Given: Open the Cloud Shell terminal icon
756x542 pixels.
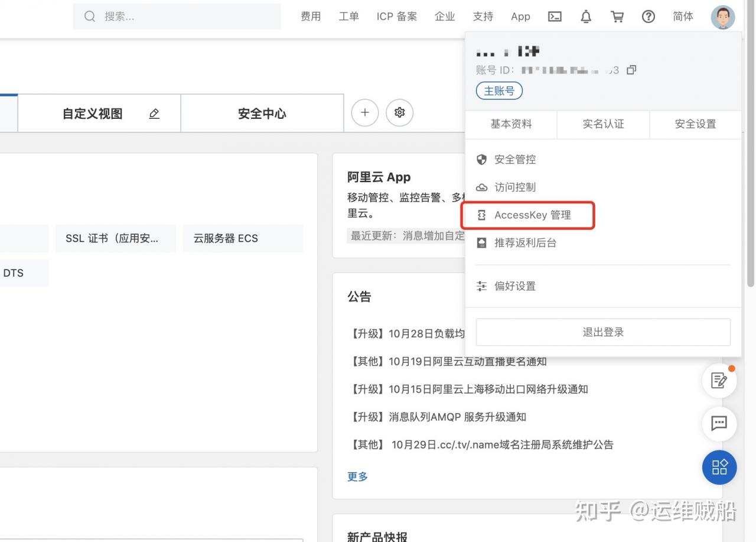Looking at the screenshot, I should 555,17.
